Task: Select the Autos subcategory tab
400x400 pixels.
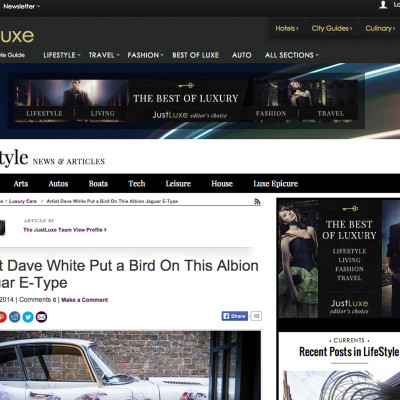Action: [58, 184]
